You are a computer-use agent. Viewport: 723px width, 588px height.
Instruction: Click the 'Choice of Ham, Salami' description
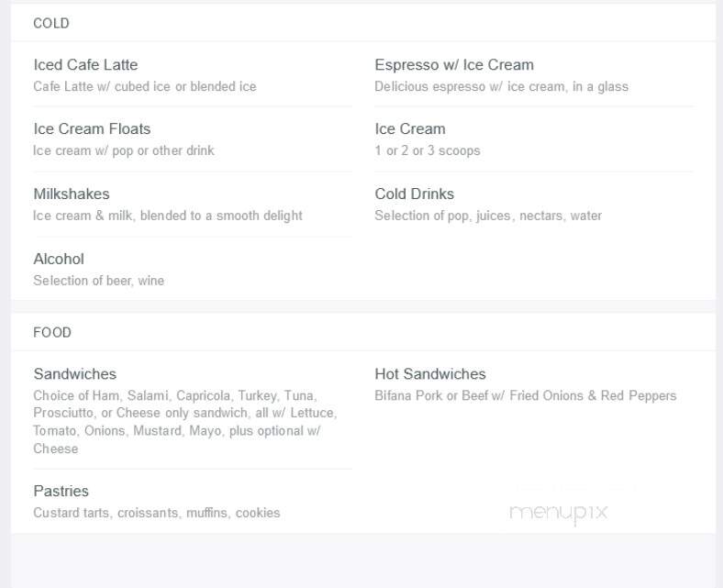coord(185,422)
